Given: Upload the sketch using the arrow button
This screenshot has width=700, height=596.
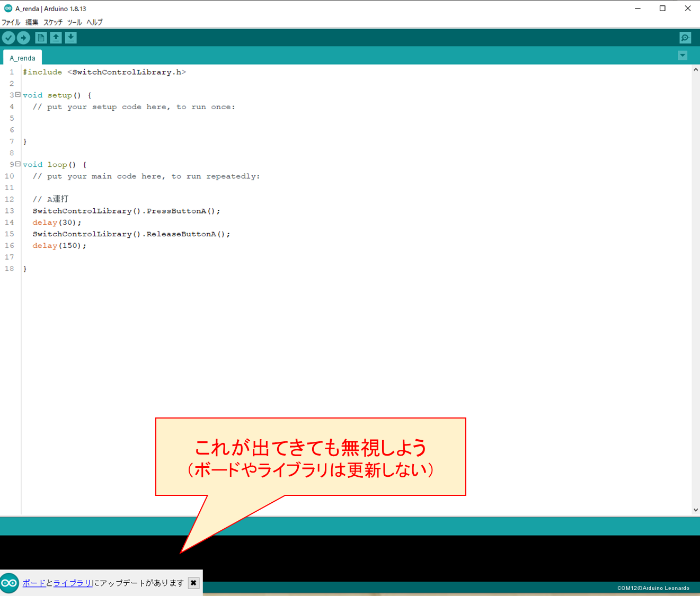Looking at the screenshot, I should pyautogui.click(x=23, y=38).
